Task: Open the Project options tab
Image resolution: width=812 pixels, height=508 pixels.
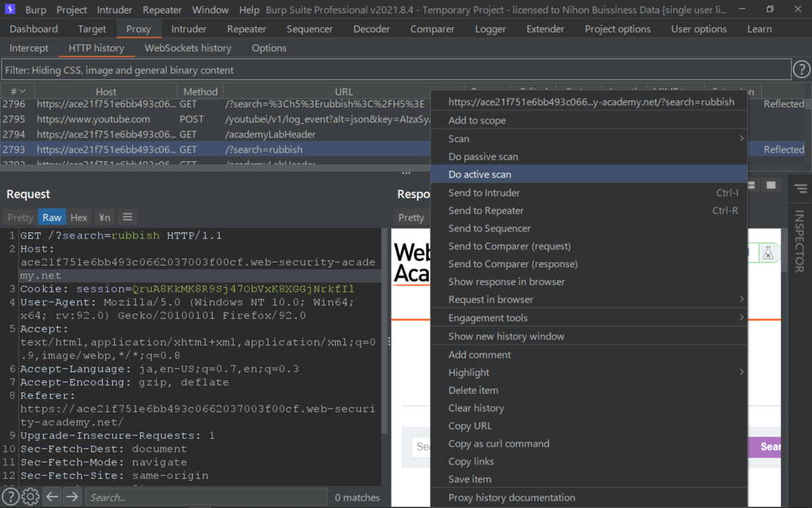Action: (x=618, y=29)
